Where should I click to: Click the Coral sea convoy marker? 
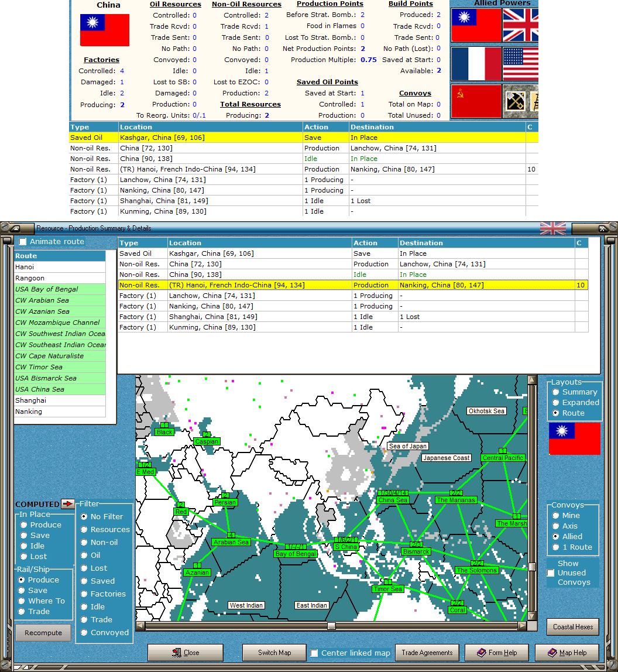pos(457,610)
